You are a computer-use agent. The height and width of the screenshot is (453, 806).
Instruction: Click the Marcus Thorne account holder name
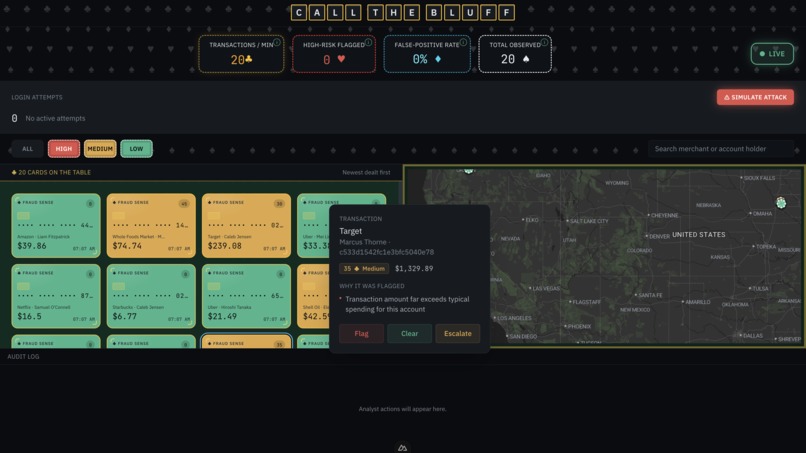[362, 242]
